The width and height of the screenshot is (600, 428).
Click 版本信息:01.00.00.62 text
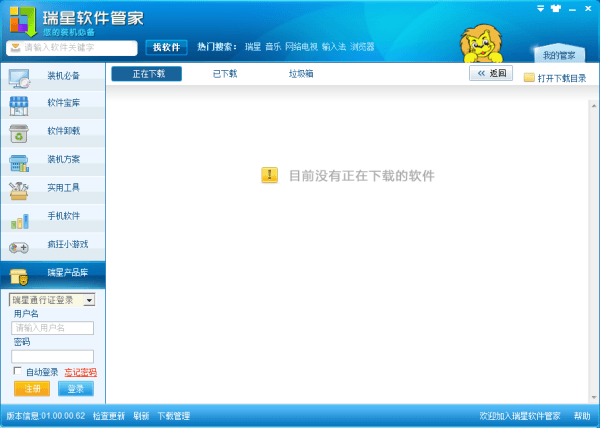click(46, 416)
